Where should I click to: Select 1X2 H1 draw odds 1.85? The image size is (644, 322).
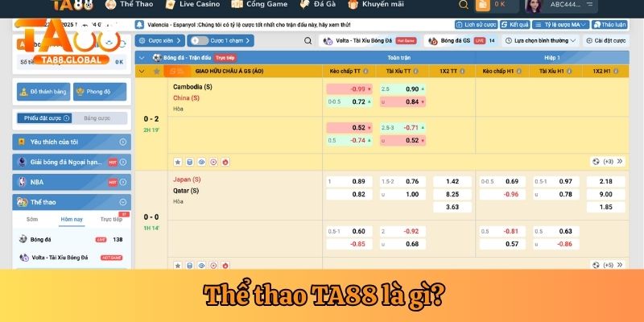coord(606,207)
